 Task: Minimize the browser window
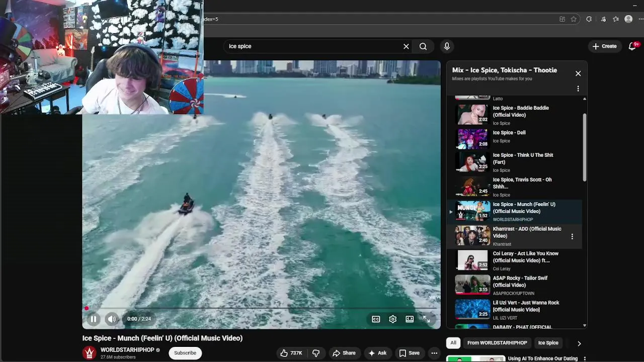635,5
